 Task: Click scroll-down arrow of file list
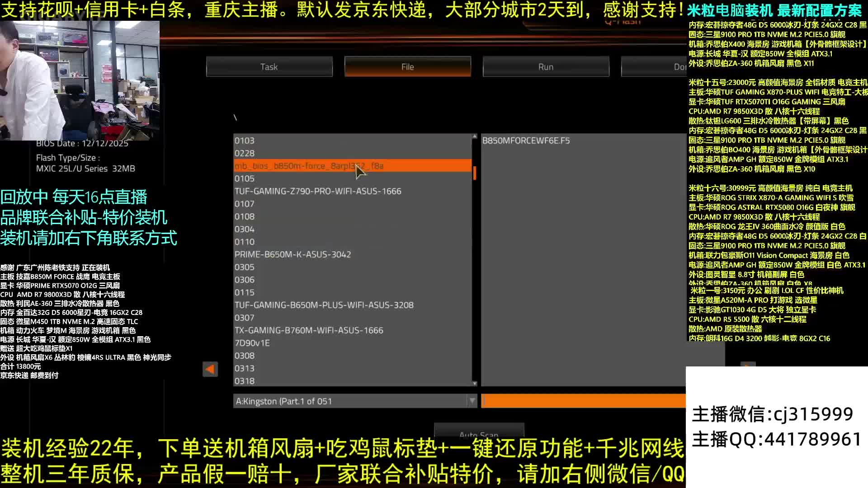pos(474,383)
